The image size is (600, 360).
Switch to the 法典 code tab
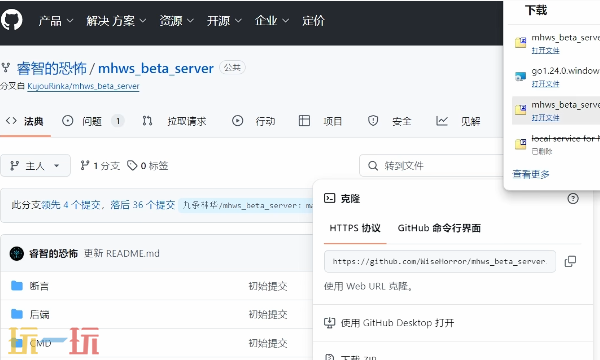point(25,121)
